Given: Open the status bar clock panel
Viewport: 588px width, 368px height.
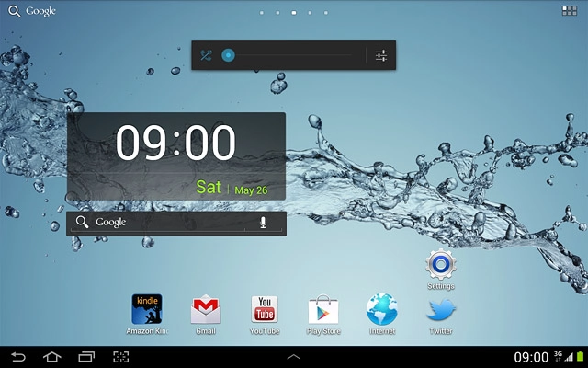Looking at the screenshot, I should (531, 357).
